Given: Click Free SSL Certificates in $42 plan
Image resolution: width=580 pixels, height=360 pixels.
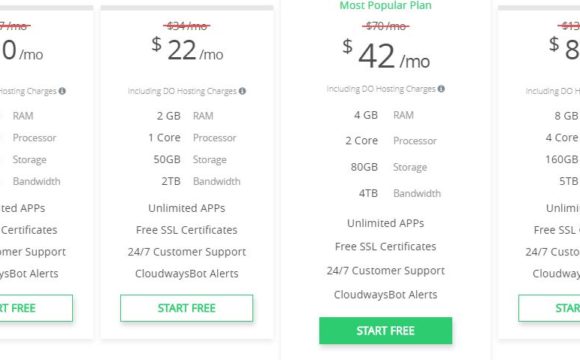Looking at the screenshot, I should click(385, 246).
